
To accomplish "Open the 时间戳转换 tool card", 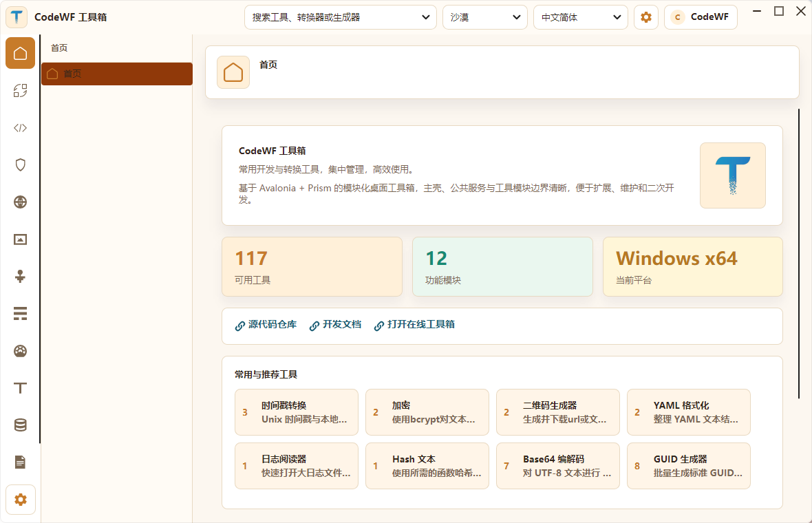I will pos(297,412).
